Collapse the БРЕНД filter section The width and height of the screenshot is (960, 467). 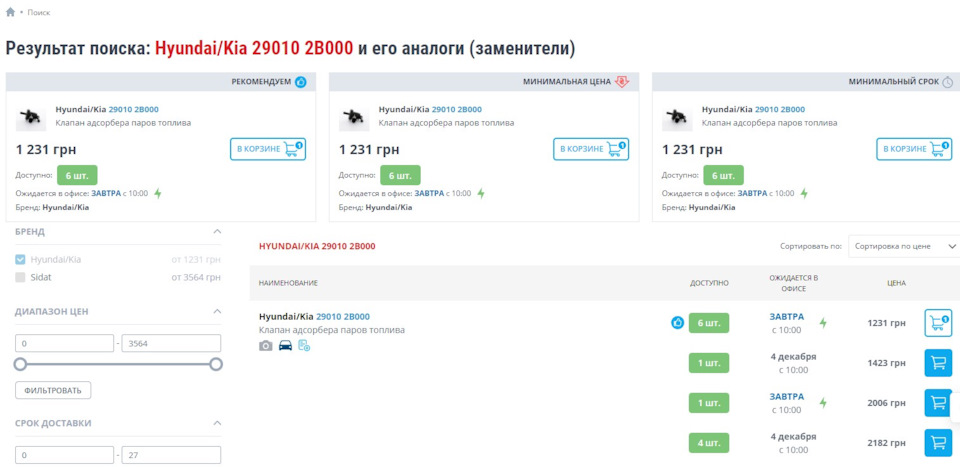217,232
